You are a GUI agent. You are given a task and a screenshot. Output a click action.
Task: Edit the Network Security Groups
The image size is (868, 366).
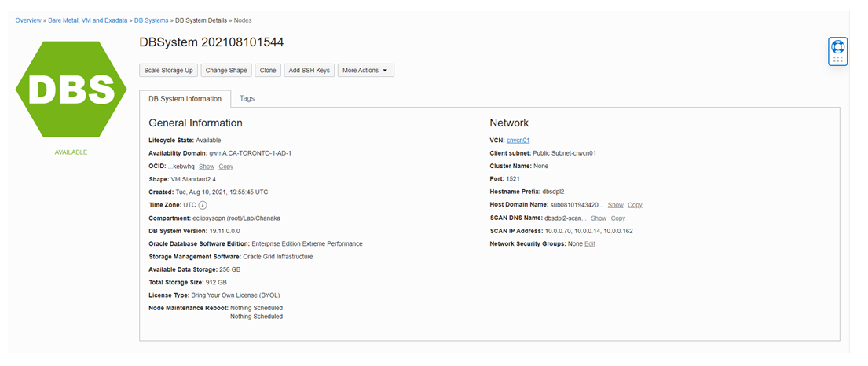pyautogui.click(x=590, y=243)
